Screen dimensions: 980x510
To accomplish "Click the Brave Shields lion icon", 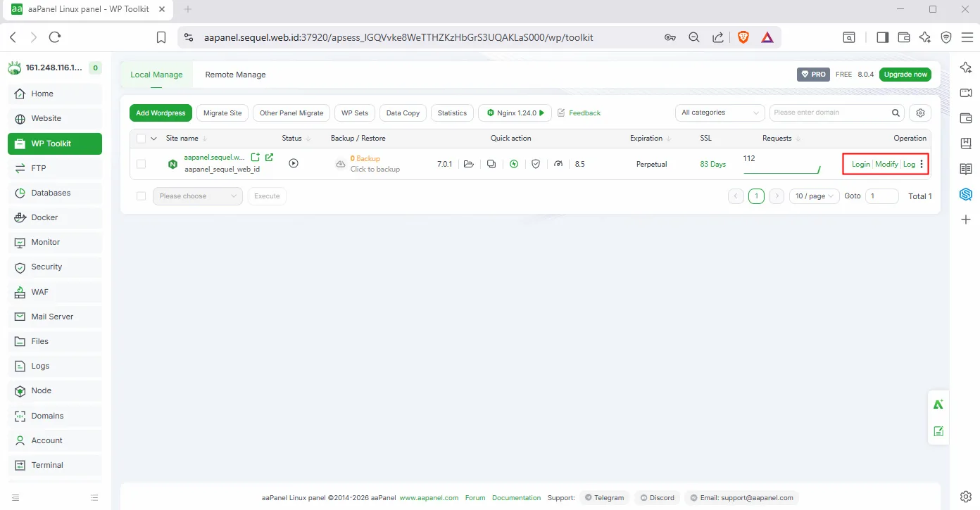I will point(743,37).
